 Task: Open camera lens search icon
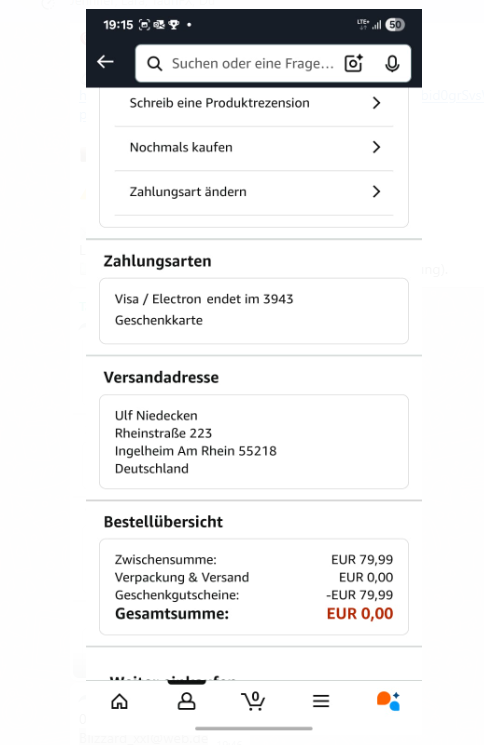click(353, 63)
